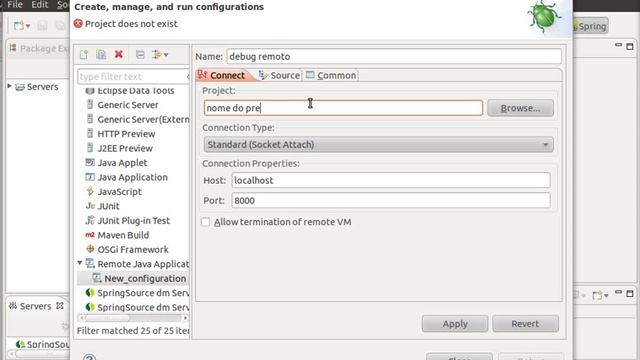640x360 pixels.
Task: Expand the Servers node in Package Explorer
Action: 9,86
